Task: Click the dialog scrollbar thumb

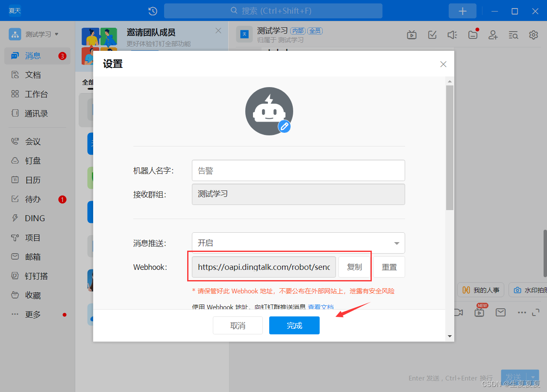Action: [x=450, y=147]
